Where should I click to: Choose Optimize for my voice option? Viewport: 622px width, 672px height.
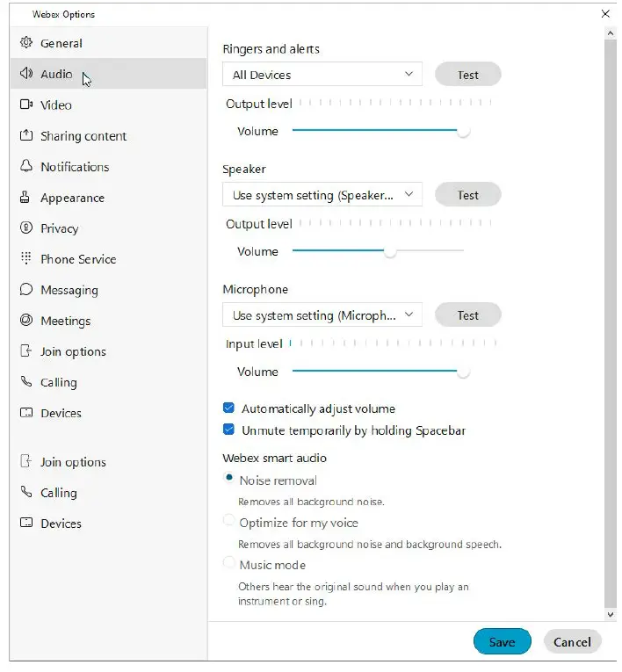(x=229, y=520)
